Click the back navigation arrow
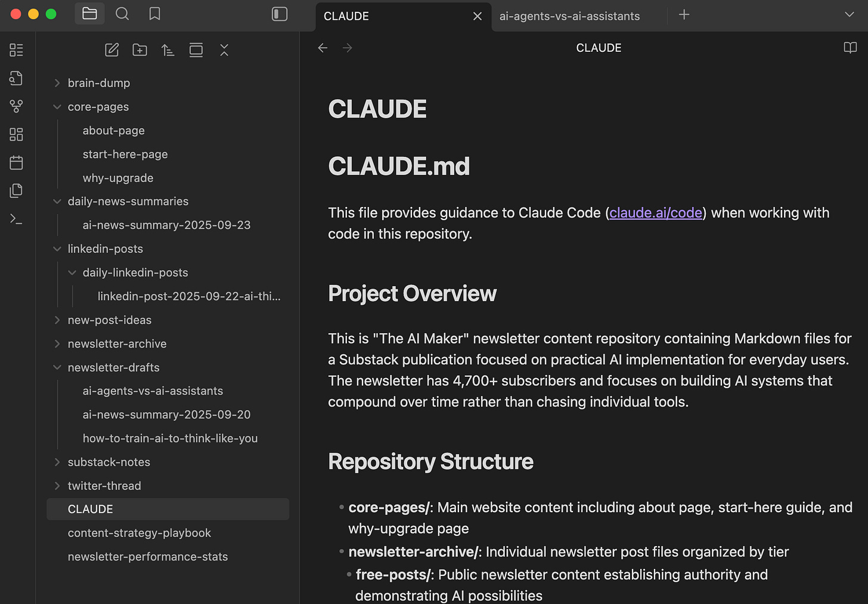 (323, 48)
